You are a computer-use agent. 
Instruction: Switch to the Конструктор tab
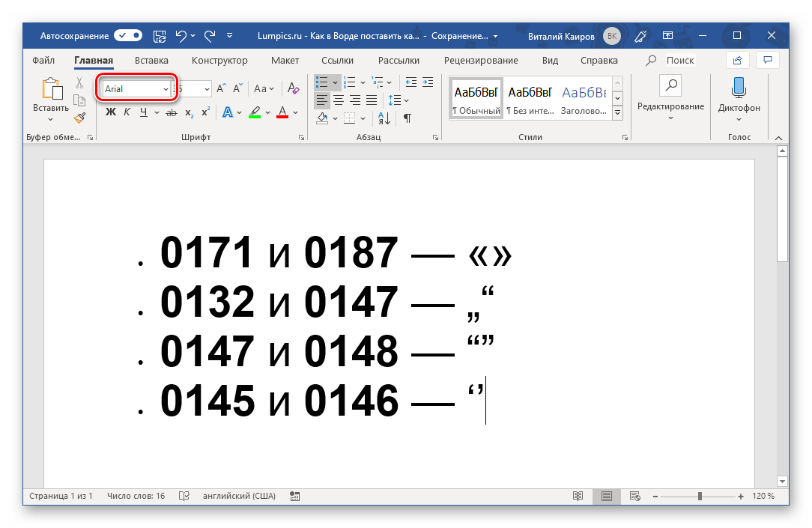tap(219, 60)
